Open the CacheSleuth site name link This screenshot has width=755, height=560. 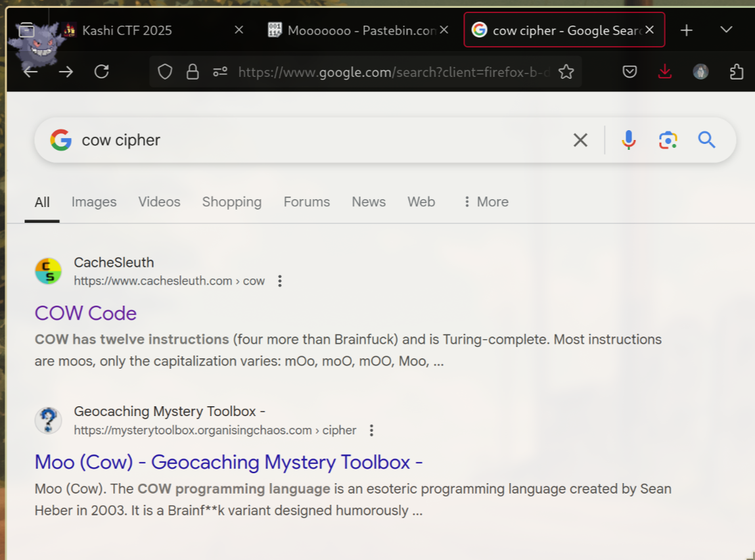[114, 262]
